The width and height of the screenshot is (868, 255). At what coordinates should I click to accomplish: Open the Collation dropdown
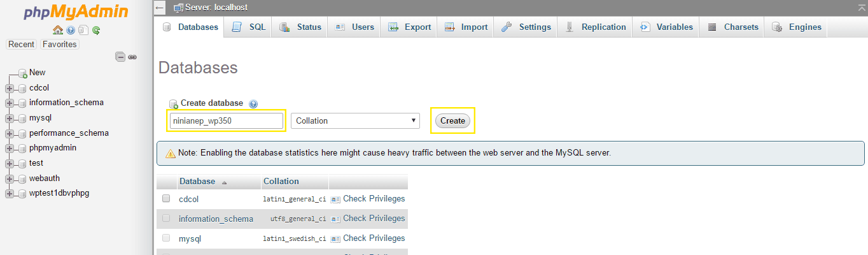pyautogui.click(x=355, y=120)
